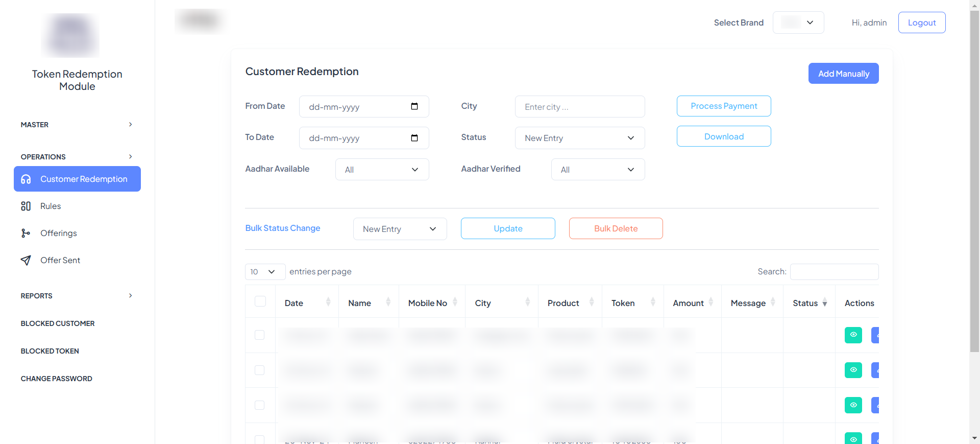Click the Search input field
Viewport: 980px width, 444px height.
coord(834,272)
